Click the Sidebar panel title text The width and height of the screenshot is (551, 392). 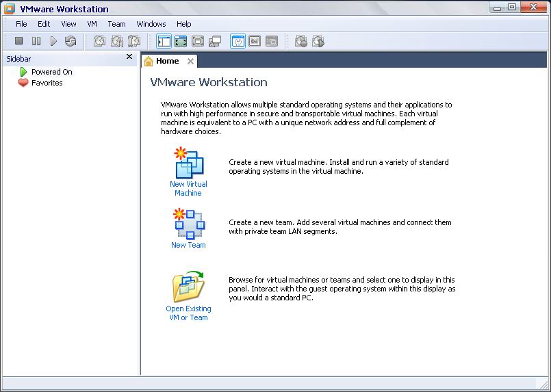[x=18, y=59]
